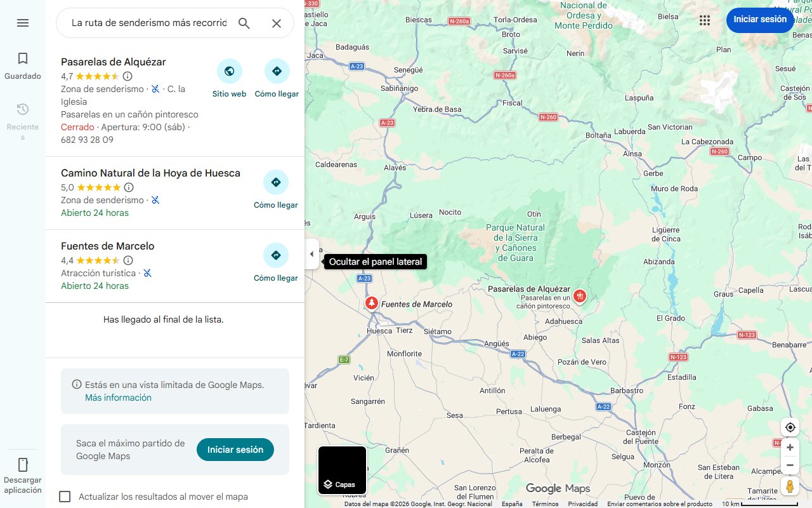The height and width of the screenshot is (508, 812).
Task: Click the Descargar aplicación phone icon
Action: pyautogui.click(x=22, y=465)
